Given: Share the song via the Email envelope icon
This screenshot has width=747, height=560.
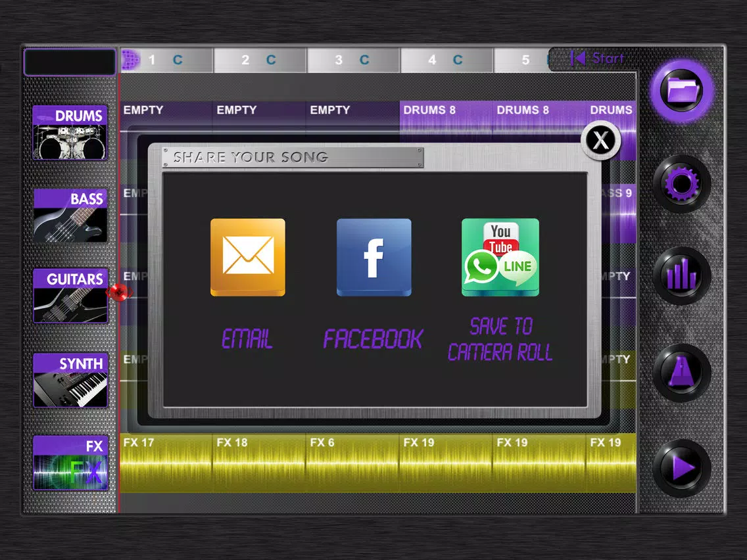Looking at the screenshot, I should click(248, 257).
